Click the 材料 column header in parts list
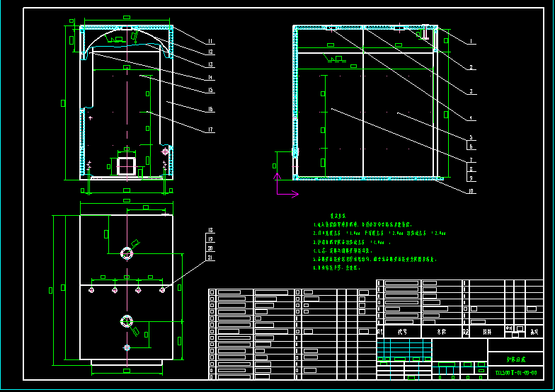 tap(487, 332)
